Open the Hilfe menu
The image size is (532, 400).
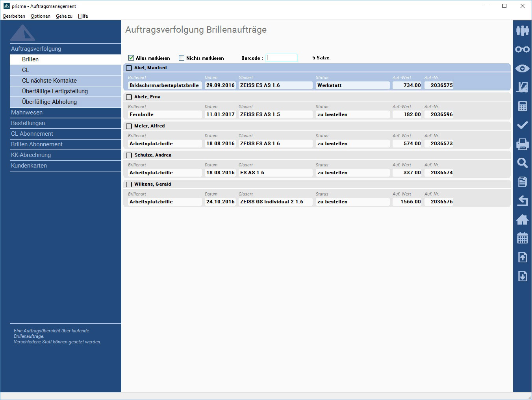(x=83, y=16)
